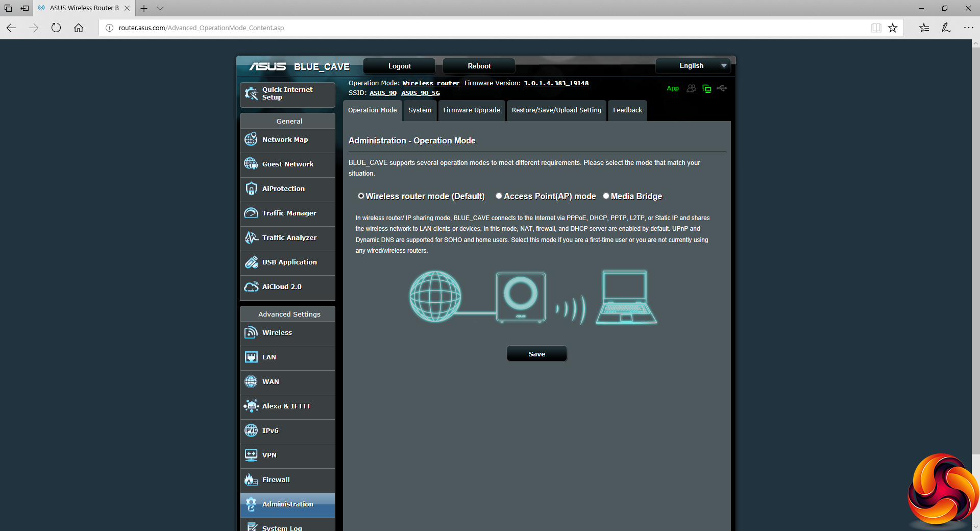Select Access Point(AP) mode radio button
Viewport: 980px width, 531px height.
tap(499, 196)
